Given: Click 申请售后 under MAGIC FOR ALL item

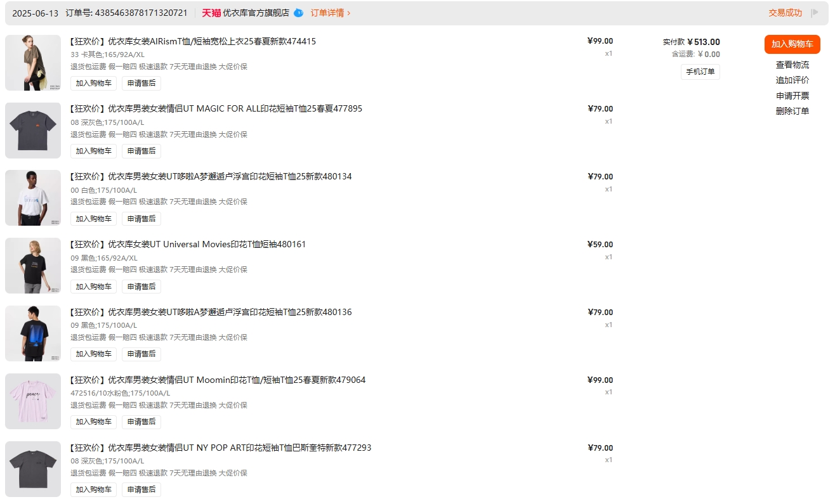Looking at the screenshot, I should (141, 151).
